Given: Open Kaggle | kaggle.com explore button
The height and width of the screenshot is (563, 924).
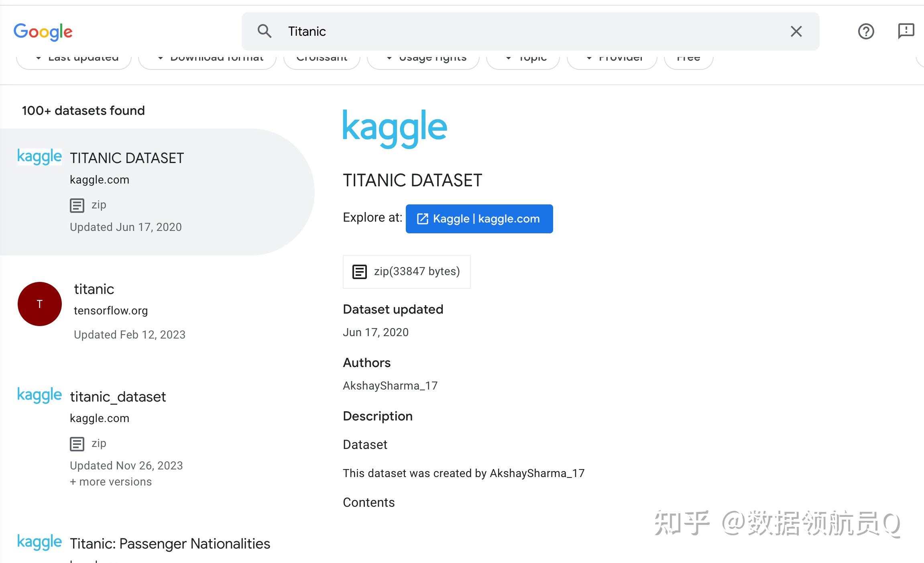Looking at the screenshot, I should click(479, 219).
